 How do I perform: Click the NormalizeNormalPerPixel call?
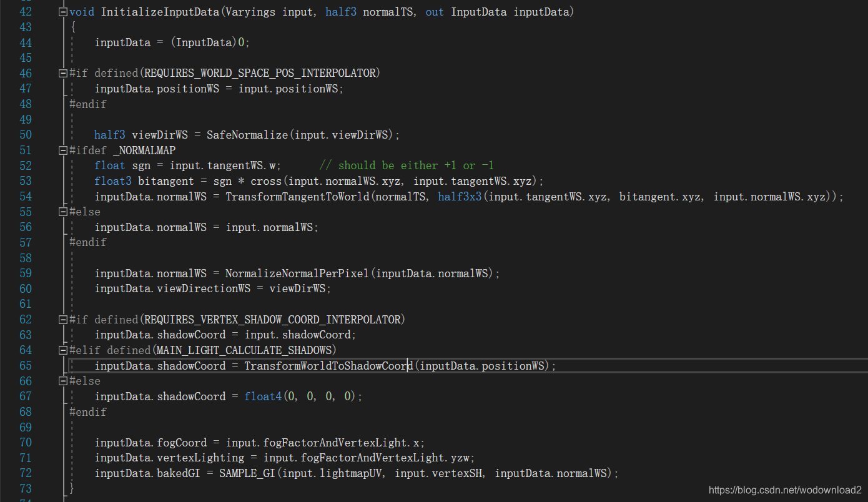297,273
